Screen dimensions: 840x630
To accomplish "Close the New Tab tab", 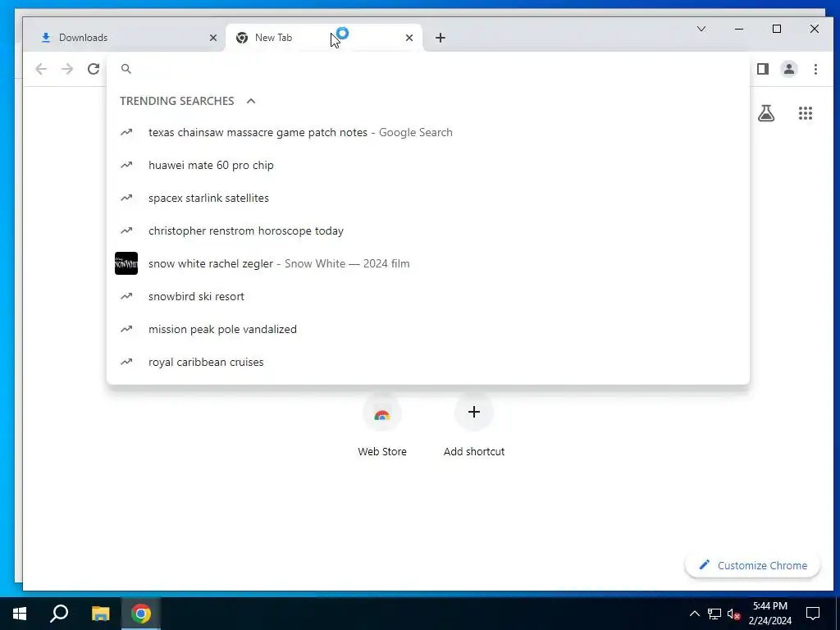I will click(x=409, y=38).
